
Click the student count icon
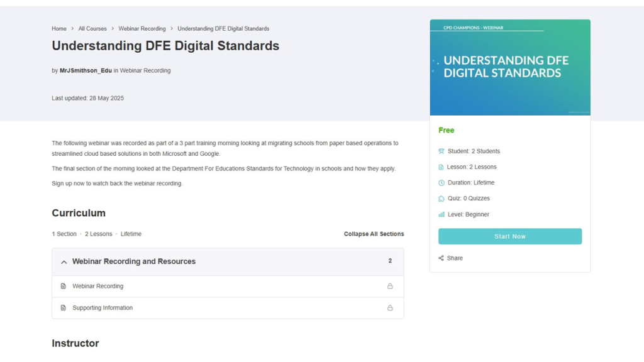(441, 151)
